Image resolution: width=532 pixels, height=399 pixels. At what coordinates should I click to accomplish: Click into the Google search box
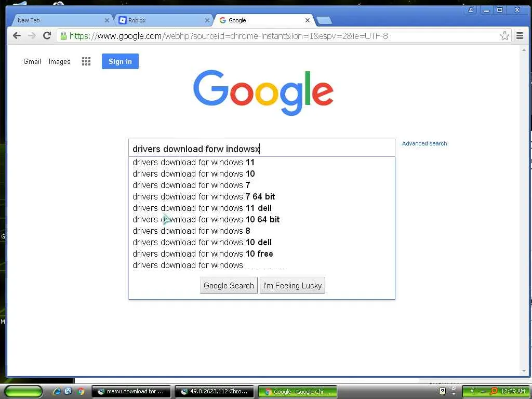tap(262, 149)
